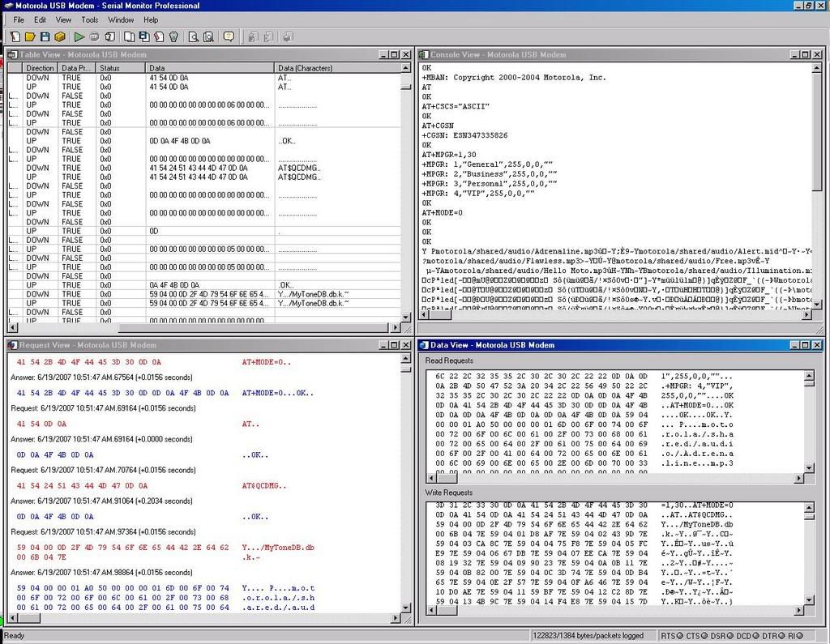Save the session with floppy icon
Image resolution: width=830 pixels, height=644 pixels.
[45, 36]
